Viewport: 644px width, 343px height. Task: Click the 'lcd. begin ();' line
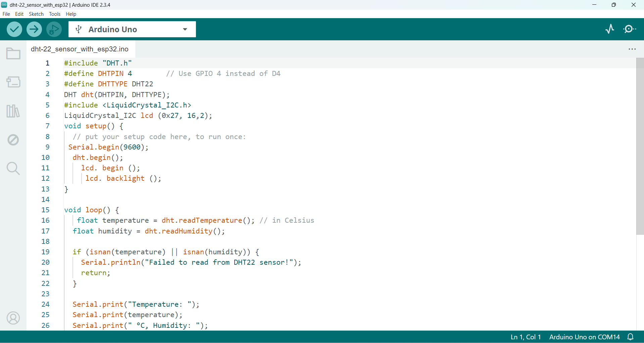[110, 168]
